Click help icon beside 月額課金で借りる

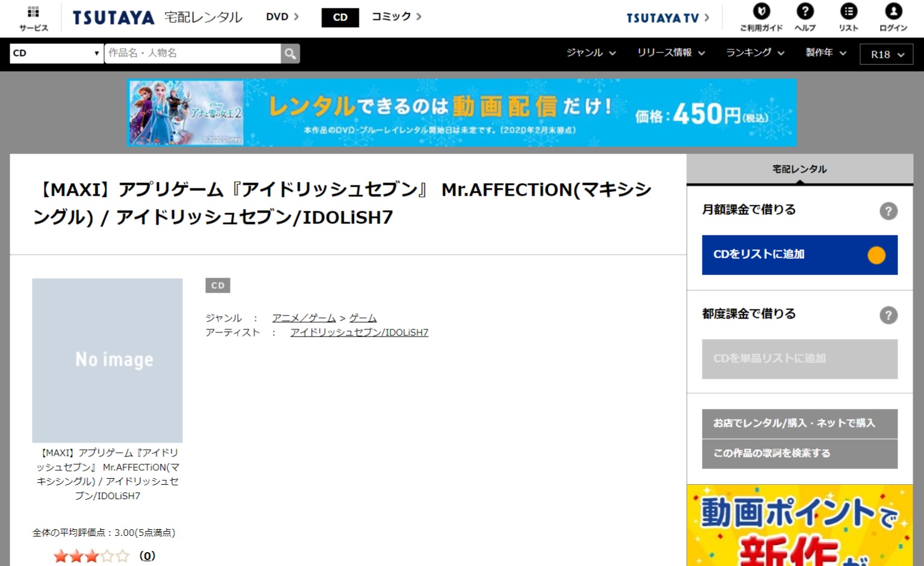[888, 211]
